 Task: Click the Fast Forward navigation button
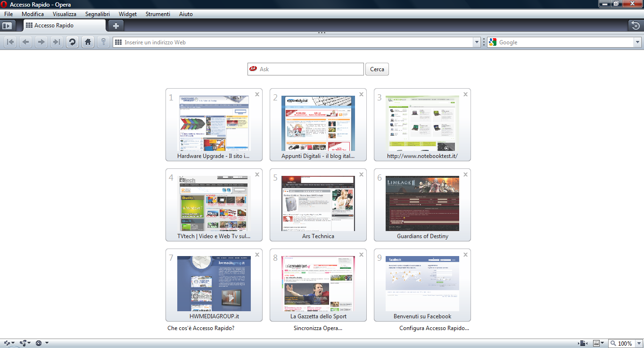57,42
